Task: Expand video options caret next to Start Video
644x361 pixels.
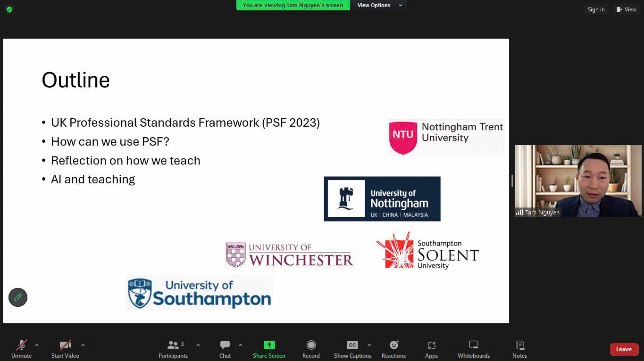Action: (x=83, y=345)
